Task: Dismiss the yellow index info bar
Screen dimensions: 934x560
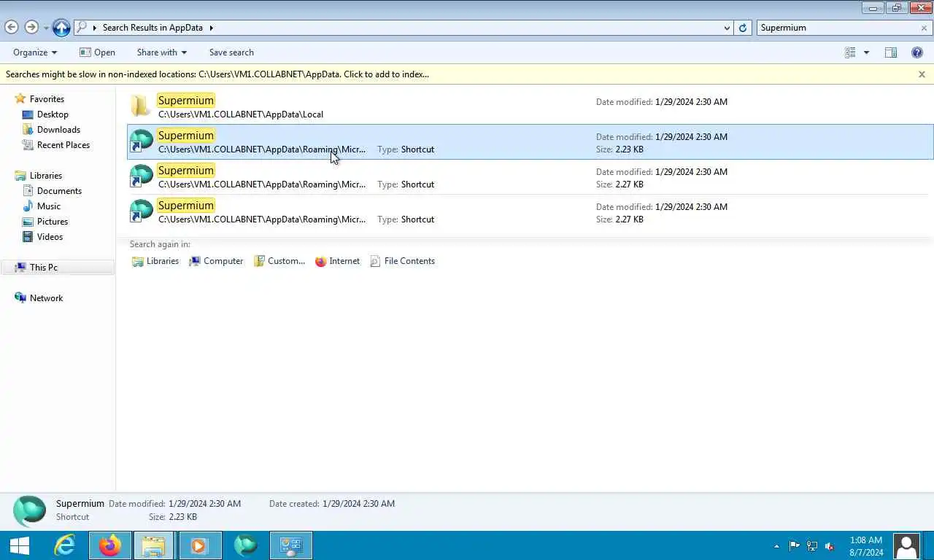Action: 922,74
